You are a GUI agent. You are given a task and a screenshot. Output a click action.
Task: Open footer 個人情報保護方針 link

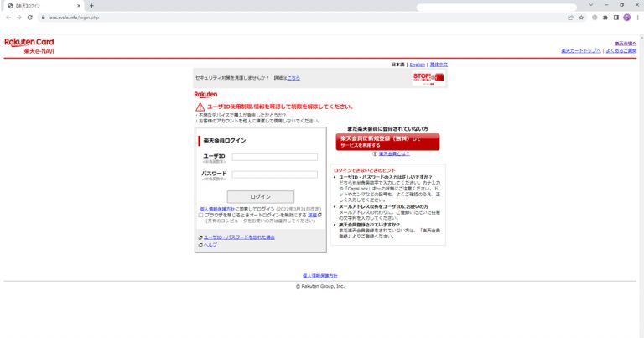pyautogui.click(x=320, y=276)
